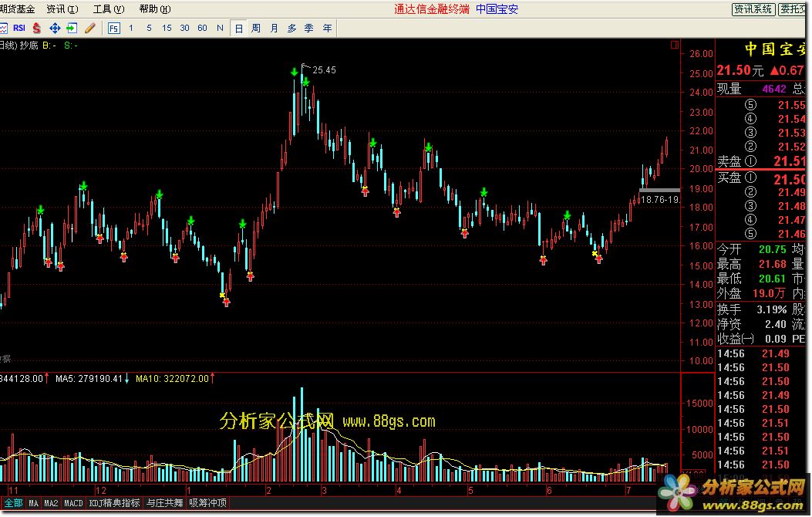Select yearly (年) period
Image resolution: width=812 pixels, height=517 pixels.
(x=327, y=28)
